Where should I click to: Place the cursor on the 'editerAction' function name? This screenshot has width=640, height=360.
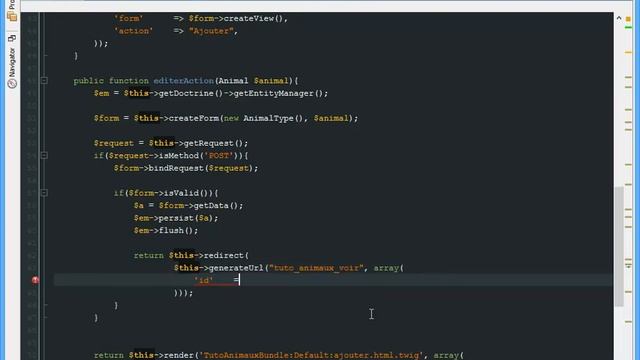[184, 81]
